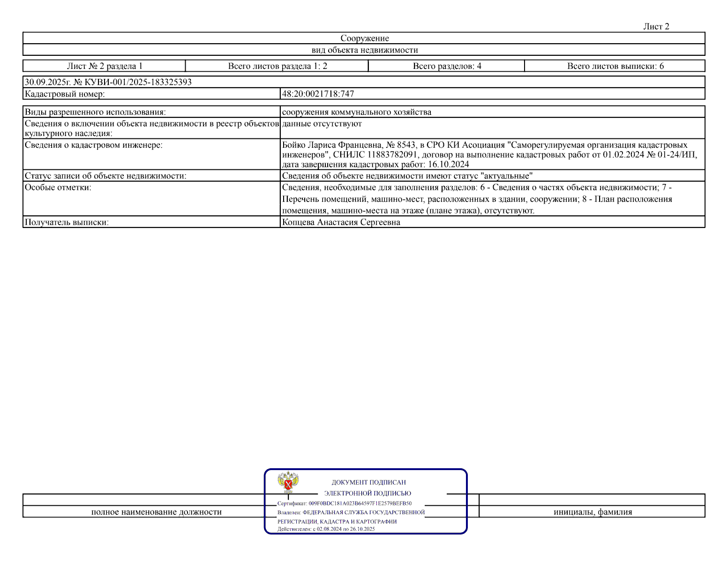The height and width of the screenshot is (563, 728).
Task: Select the 'вид объекта недвижимости' row
Action: (x=364, y=50)
